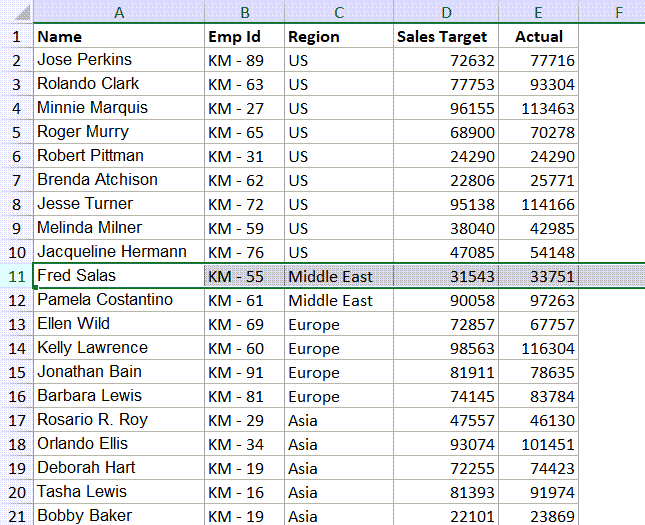Click Kelly Lawrence's sales target 98563
The image size is (645, 525).
click(x=445, y=348)
